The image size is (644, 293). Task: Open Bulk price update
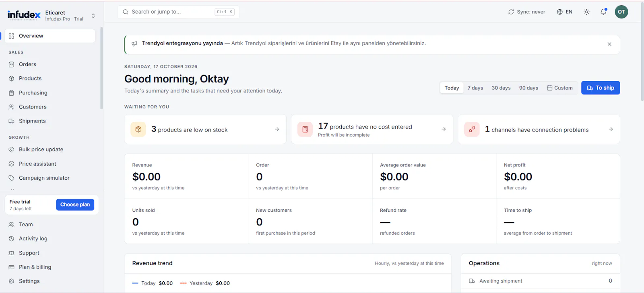click(50, 150)
